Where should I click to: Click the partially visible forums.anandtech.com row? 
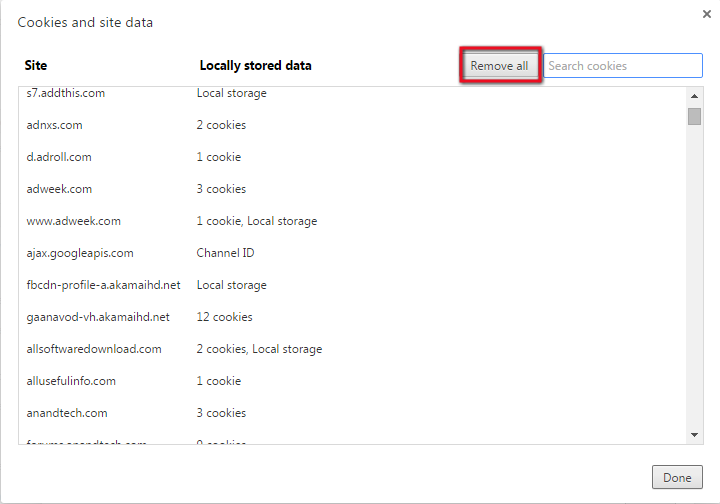click(87, 441)
